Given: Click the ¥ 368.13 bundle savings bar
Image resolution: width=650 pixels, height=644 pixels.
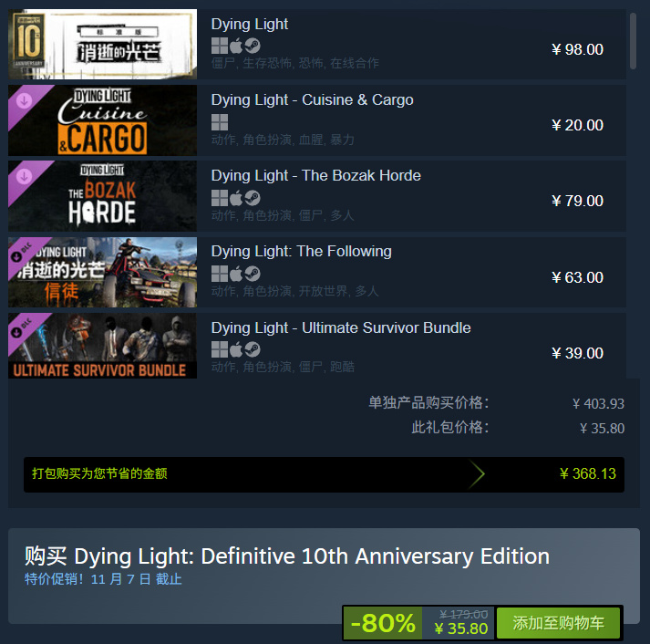Looking at the screenshot, I should (324, 474).
